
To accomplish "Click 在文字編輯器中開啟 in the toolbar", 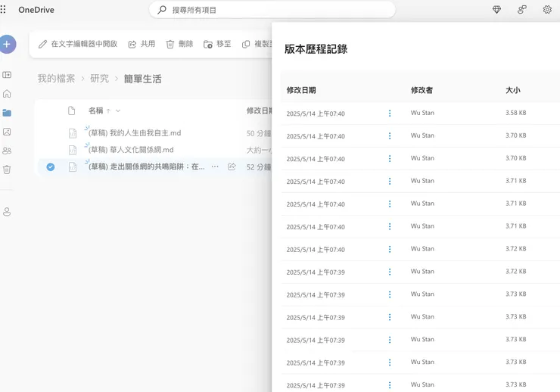I will [78, 44].
